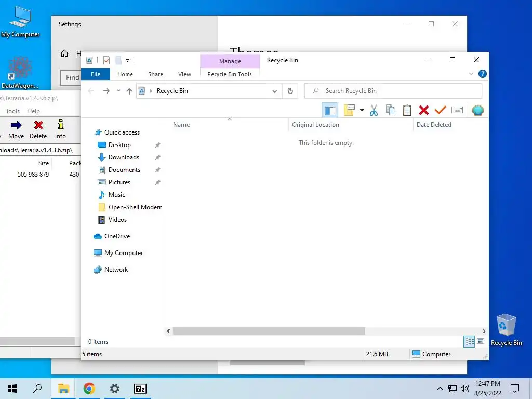This screenshot has height=399, width=532.
Task: Open Pictures in the navigation pane
Action: pyautogui.click(x=119, y=182)
